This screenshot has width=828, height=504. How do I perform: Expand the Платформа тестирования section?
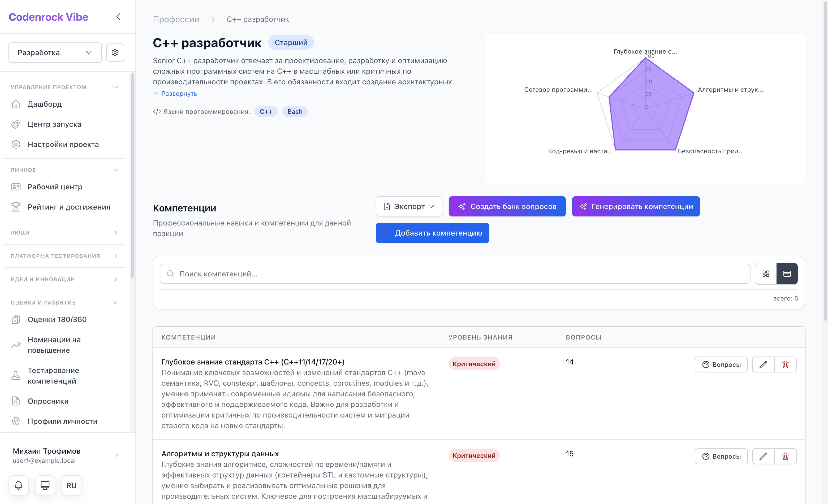pyautogui.click(x=116, y=256)
